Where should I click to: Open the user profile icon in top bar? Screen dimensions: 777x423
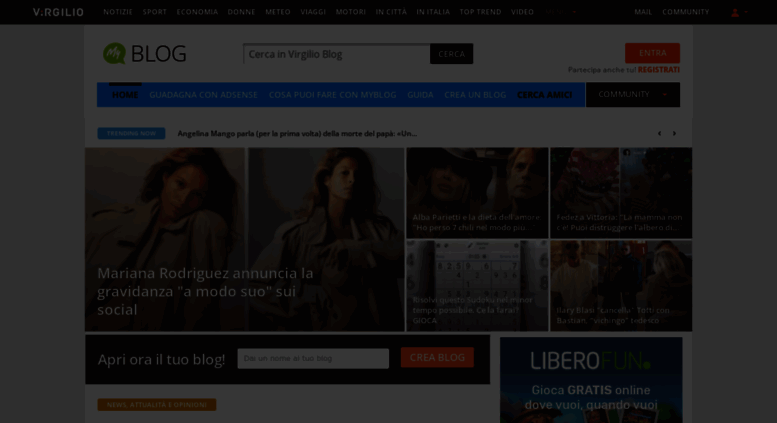(735, 12)
